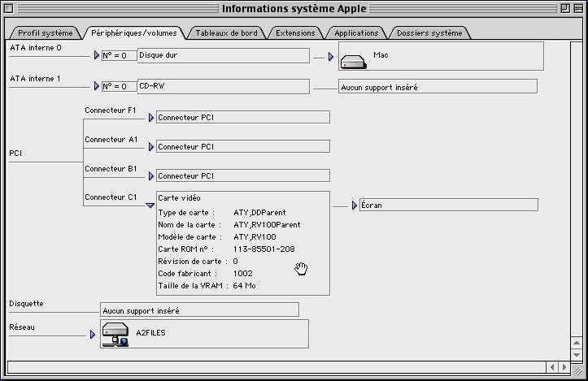588x381 pixels.
Task: Open the Dossiers système tab
Action: point(429,33)
